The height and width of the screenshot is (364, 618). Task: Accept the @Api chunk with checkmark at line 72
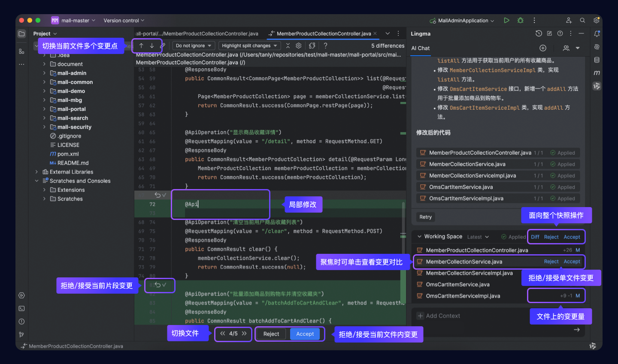(x=164, y=195)
